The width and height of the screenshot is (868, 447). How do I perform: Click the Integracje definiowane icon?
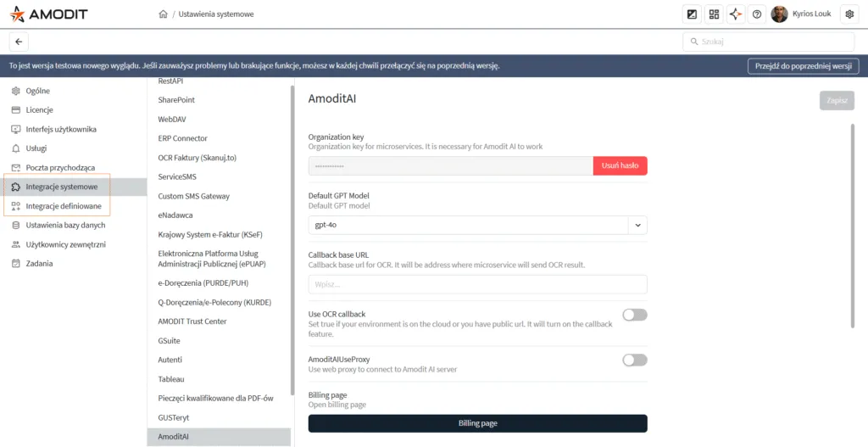click(x=15, y=206)
